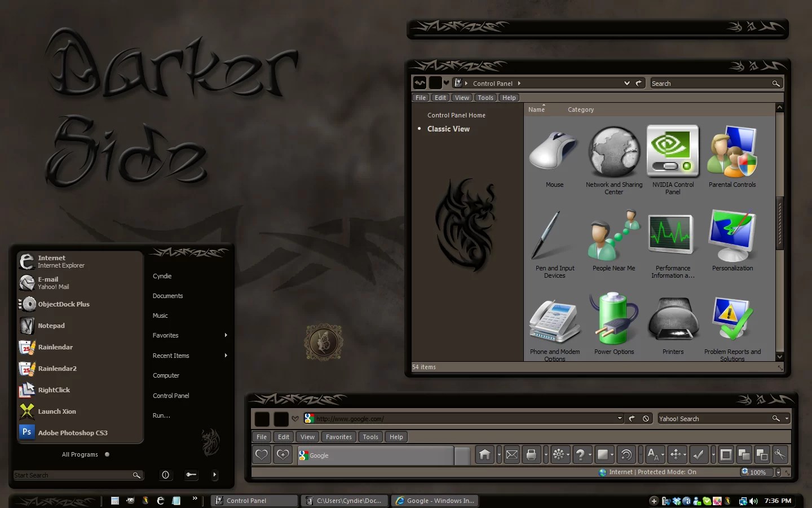Screen dimensions: 812x508
Task: Select Classic View in Control Panel
Action: [448, 129]
